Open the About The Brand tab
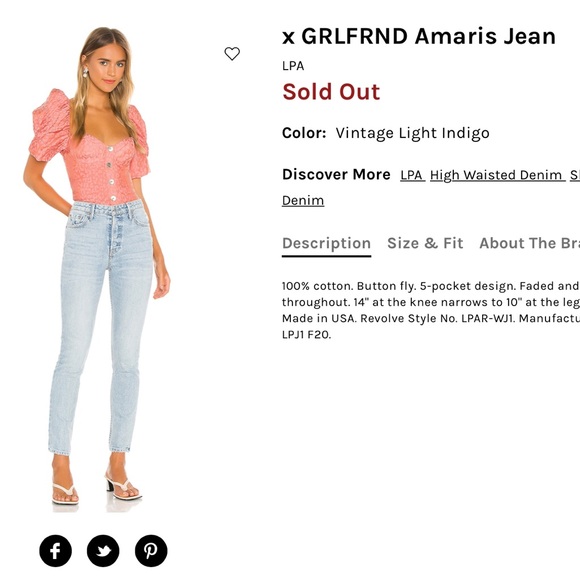 pos(529,243)
